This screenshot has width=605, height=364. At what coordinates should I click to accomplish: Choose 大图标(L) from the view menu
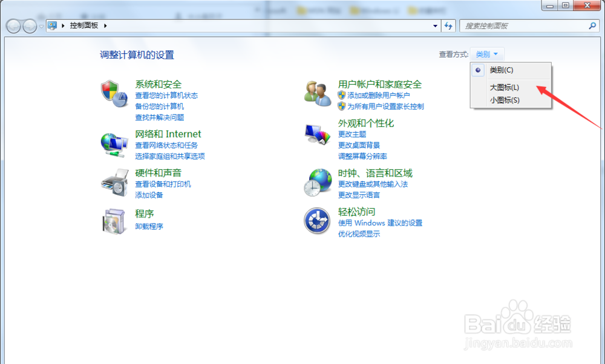coord(505,88)
